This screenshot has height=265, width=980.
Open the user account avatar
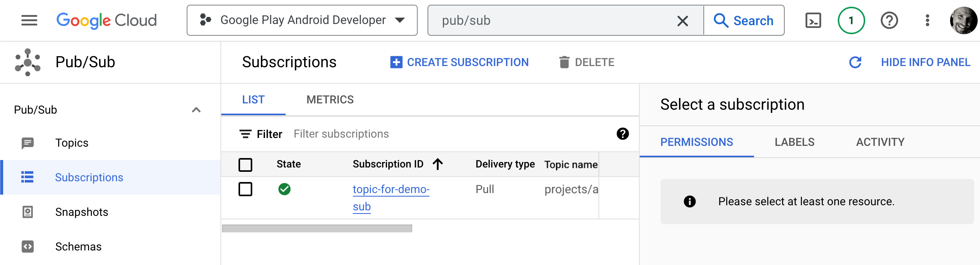tap(963, 20)
